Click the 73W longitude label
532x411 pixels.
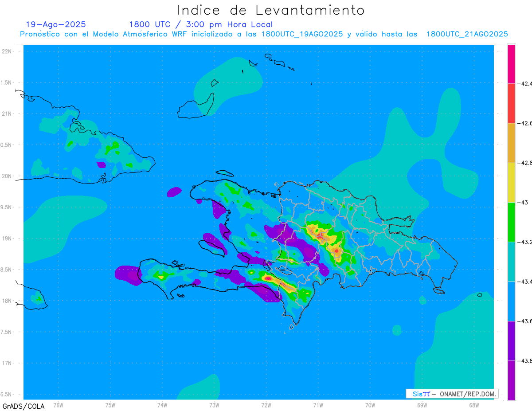tap(214, 405)
